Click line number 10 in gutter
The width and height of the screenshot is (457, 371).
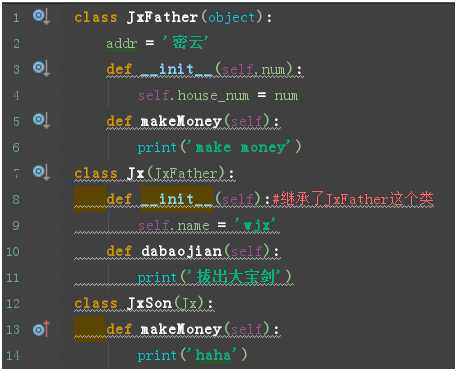pos(13,251)
